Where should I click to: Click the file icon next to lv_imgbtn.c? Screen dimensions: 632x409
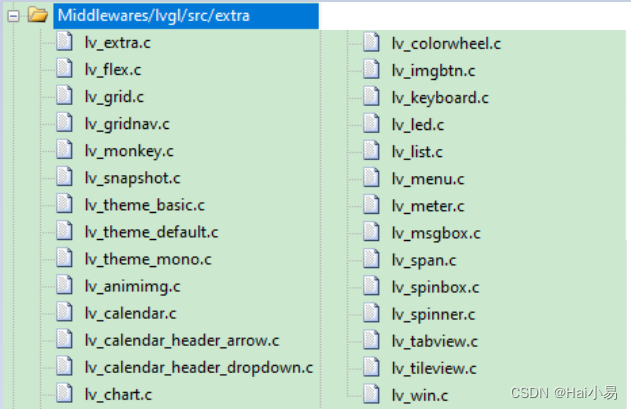coord(371,70)
